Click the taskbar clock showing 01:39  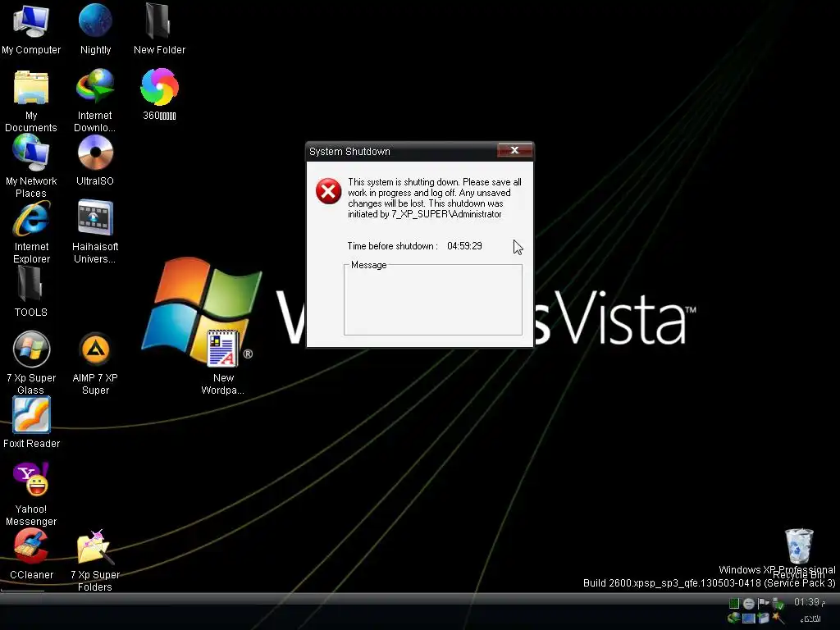(x=810, y=602)
